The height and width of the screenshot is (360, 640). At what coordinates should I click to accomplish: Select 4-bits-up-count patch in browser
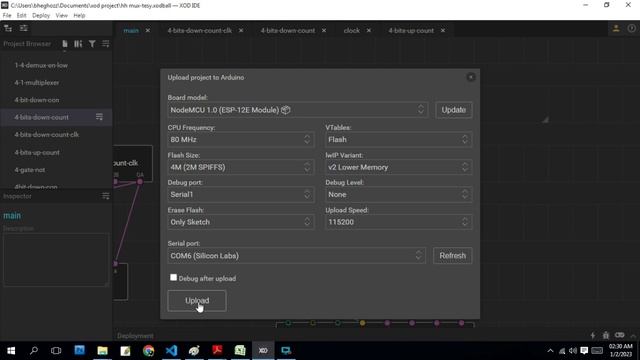click(x=37, y=153)
